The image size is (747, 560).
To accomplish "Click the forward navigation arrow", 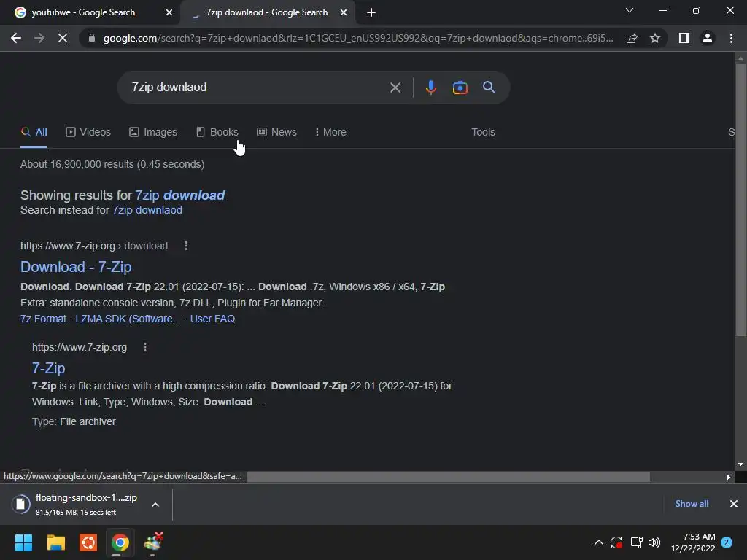I will 39,38.
